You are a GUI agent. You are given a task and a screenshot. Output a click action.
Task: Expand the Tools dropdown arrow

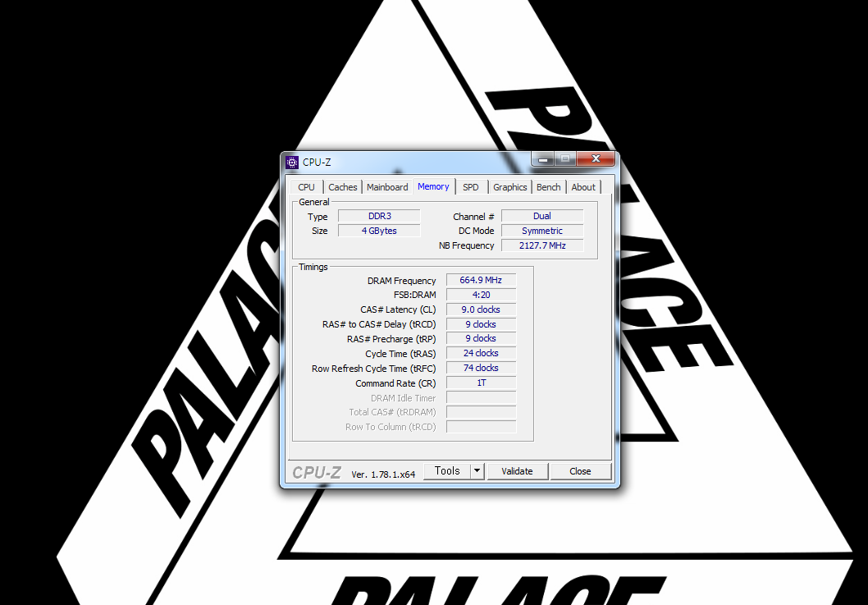click(477, 471)
